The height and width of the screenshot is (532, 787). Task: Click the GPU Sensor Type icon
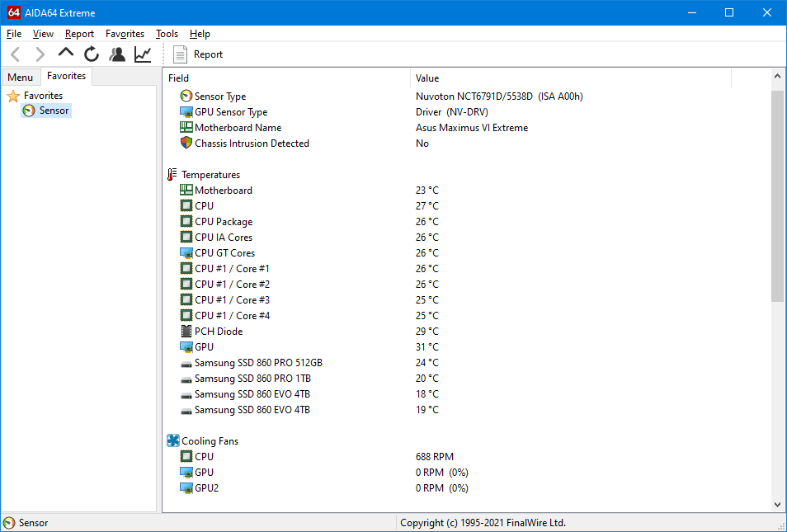[x=186, y=112]
